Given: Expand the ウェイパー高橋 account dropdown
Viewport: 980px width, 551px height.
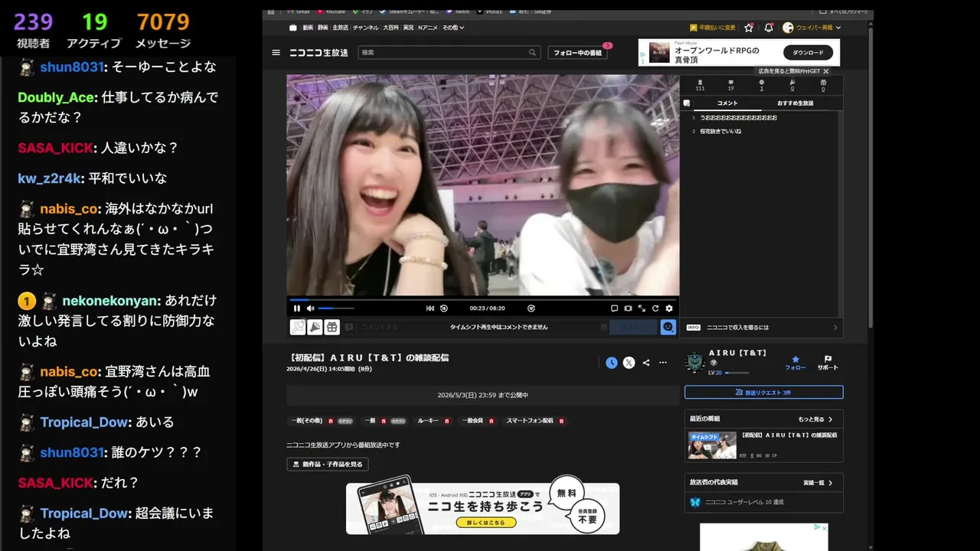Looking at the screenshot, I should pyautogui.click(x=812, y=28).
